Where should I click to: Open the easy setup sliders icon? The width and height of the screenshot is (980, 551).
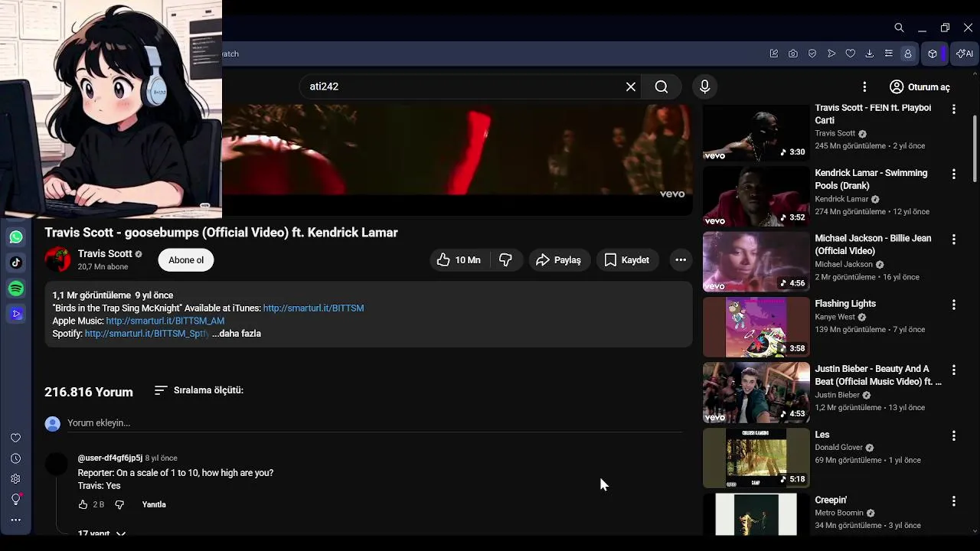pos(889,54)
